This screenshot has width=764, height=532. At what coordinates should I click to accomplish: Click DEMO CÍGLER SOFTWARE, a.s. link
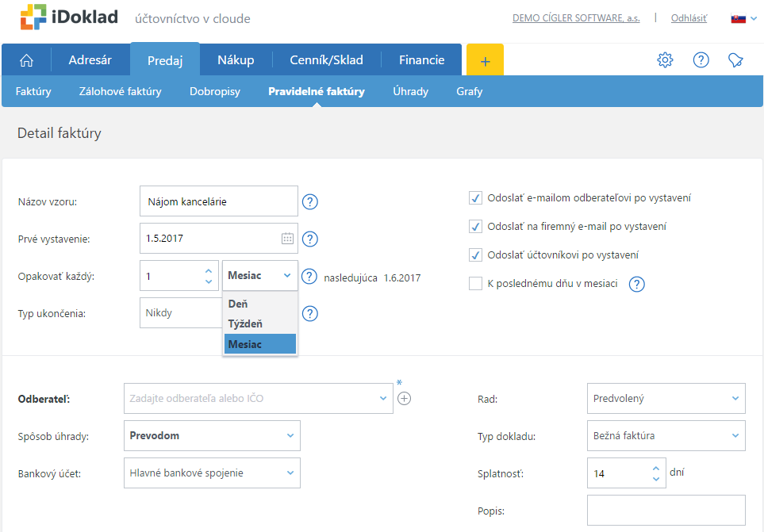(x=576, y=17)
